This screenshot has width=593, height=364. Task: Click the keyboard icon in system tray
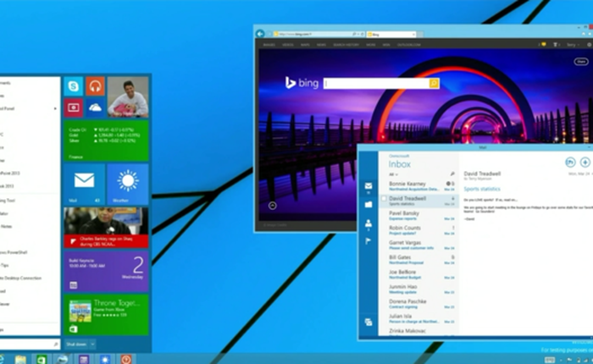click(x=549, y=360)
